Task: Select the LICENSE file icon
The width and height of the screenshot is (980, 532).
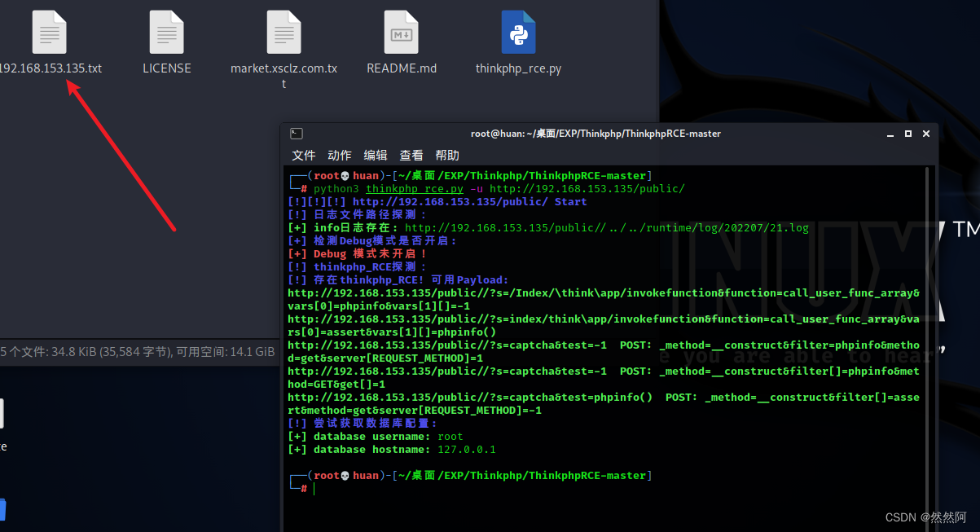Action: (x=166, y=33)
